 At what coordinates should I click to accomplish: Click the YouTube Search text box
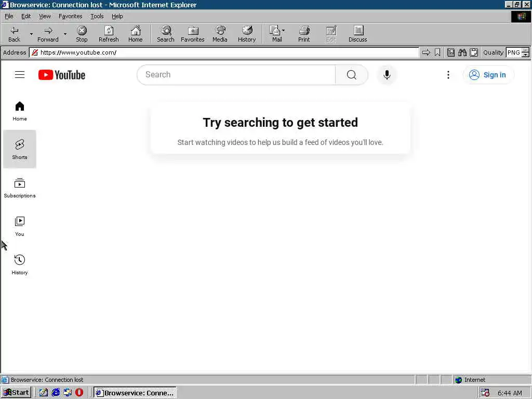tap(236, 75)
